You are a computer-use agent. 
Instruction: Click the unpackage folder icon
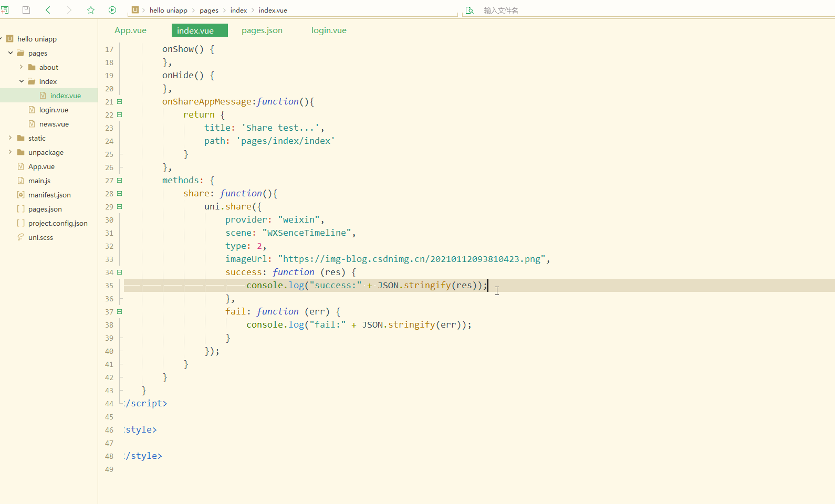tap(20, 152)
